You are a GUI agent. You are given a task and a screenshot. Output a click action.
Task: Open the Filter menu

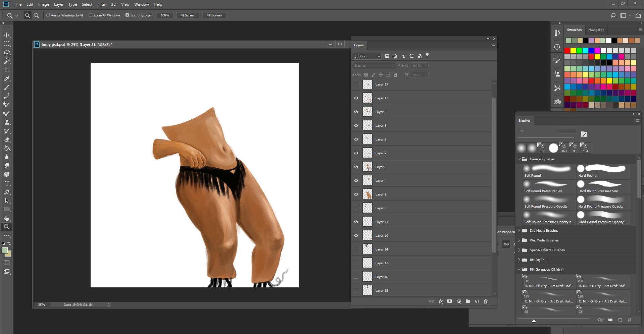pyautogui.click(x=102, y=4)
